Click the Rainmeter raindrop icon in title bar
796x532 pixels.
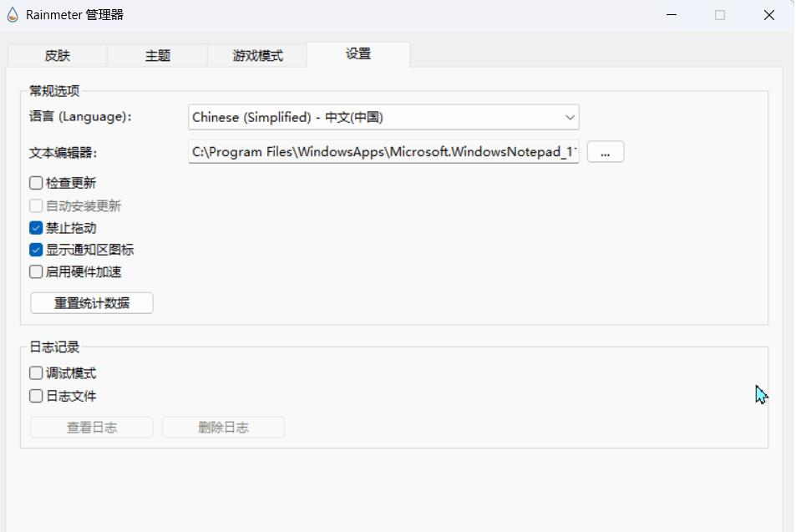[x=13, y=15]
